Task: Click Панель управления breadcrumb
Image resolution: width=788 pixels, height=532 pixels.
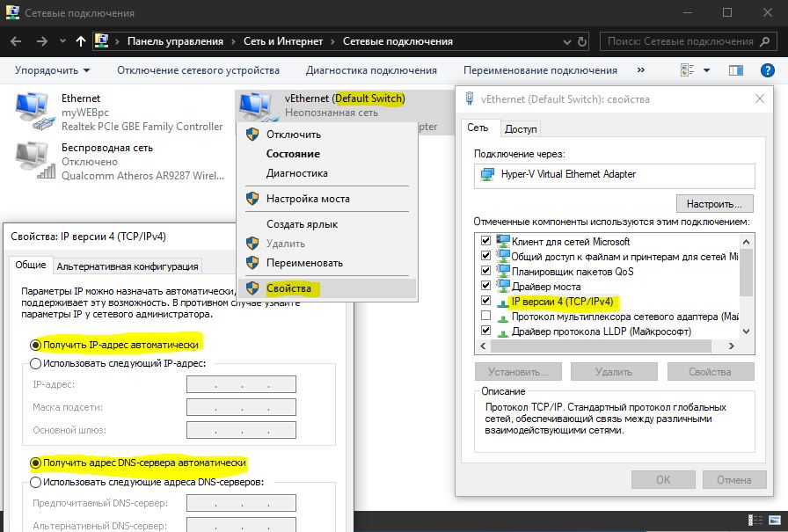Action: [175, 41]
